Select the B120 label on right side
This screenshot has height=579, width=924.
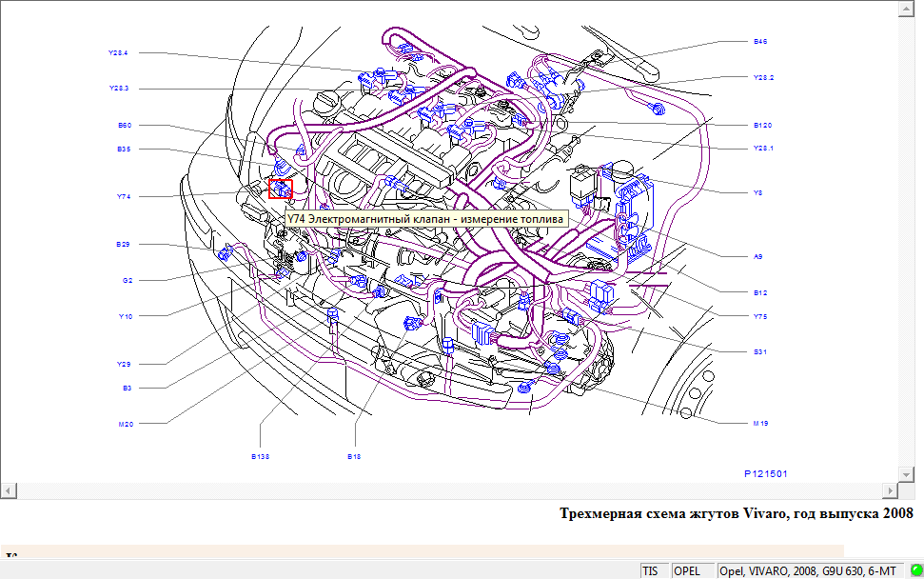point(762,125)
